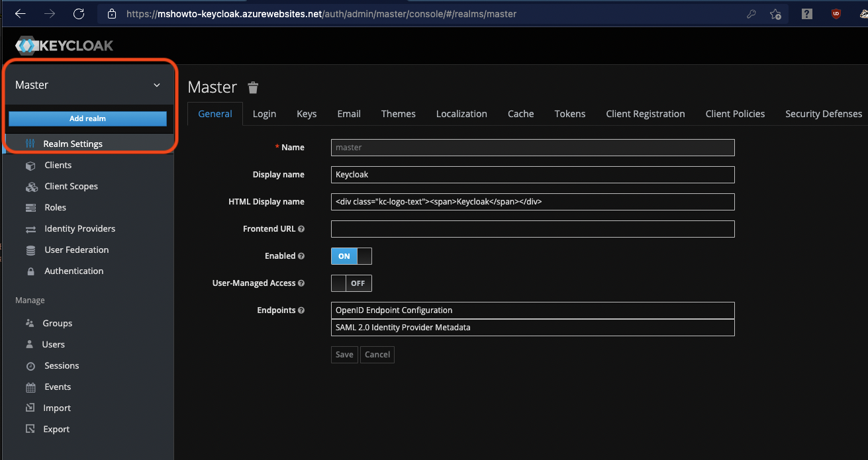The height and width of the screenshot is (460, 868).
Task: Open the Email tab
Action: click(349, 114)
